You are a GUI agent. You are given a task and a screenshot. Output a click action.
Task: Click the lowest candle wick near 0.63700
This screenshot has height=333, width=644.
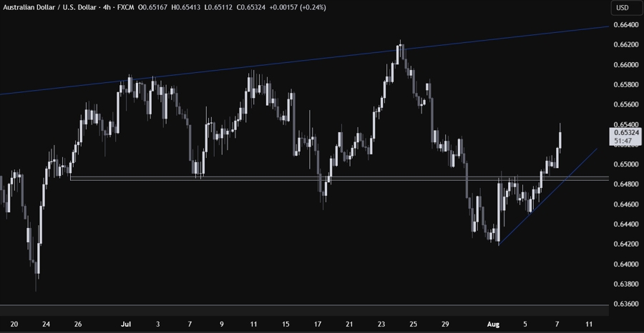(36, 282)
